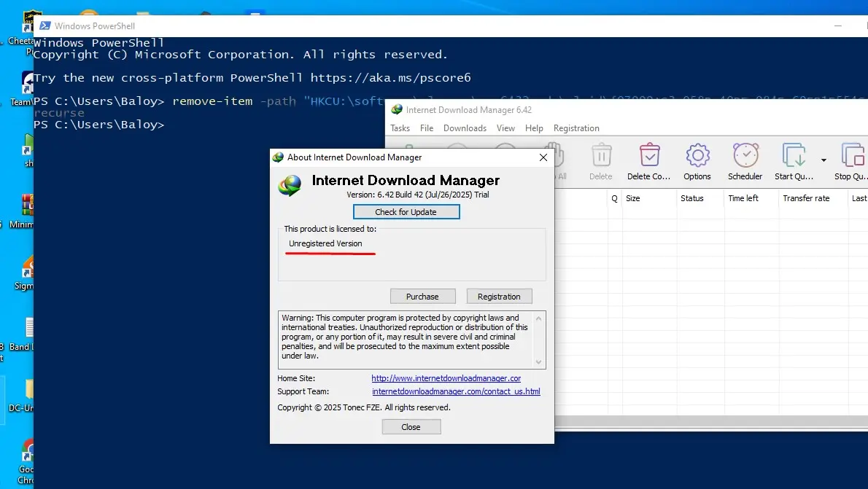Click the IDM globe logo in About dialog
Viewport: 868px width, 489px height.
[x=290, y=185]
